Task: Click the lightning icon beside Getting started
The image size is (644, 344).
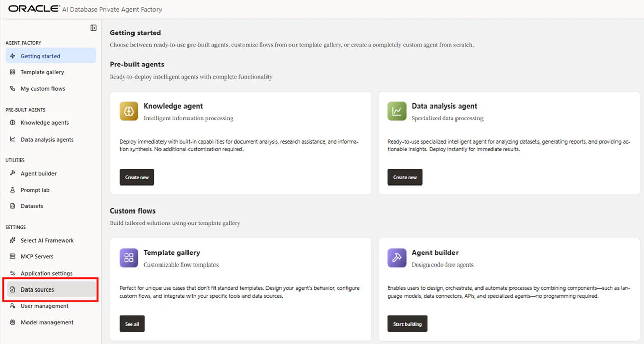Action: pyautogui.click(x=13, y=56)
